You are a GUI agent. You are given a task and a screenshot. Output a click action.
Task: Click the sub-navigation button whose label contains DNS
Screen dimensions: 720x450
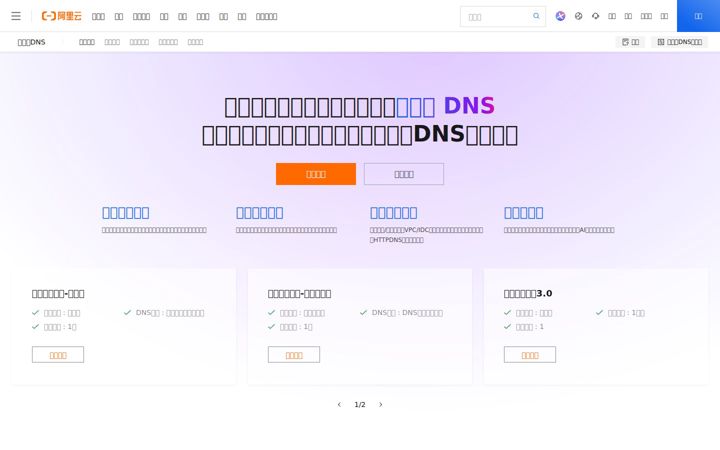(x=680, y=42)
